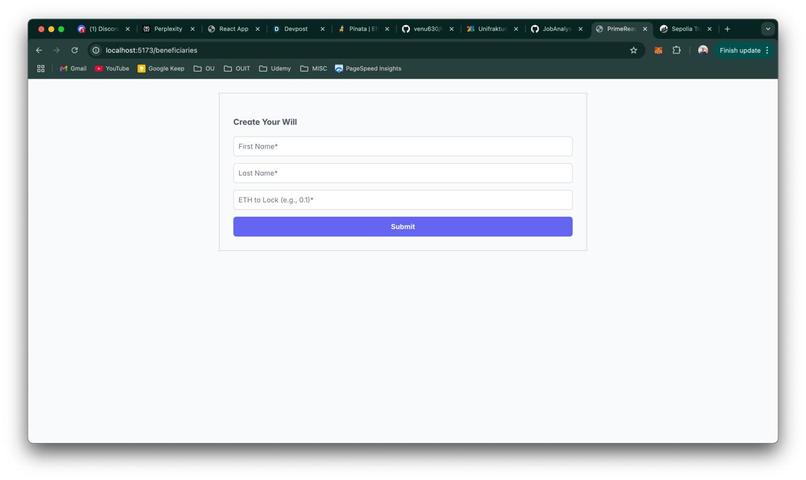Open a new tab with plus icon
The width and height of the screenshot is (806, 480).
coord(727,29)
